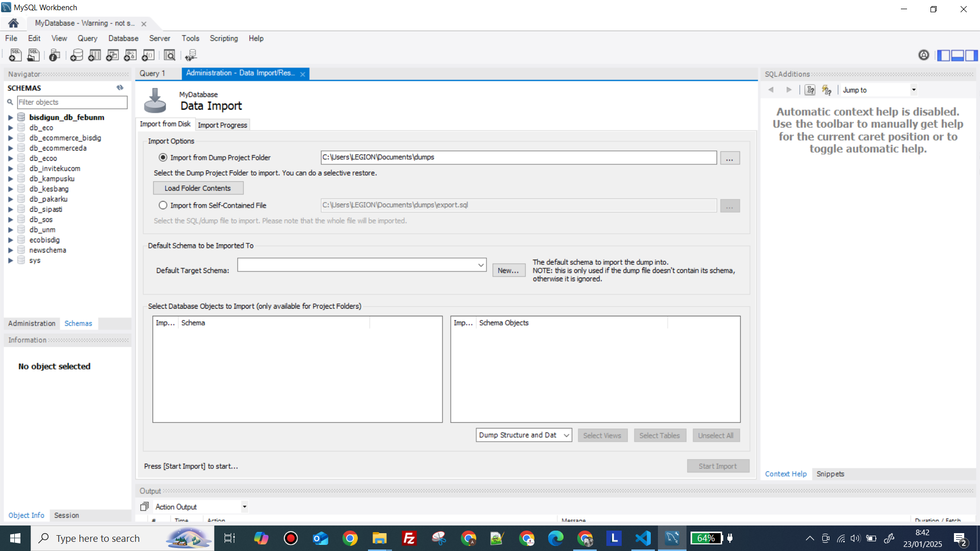This screenshot has width=980, height=551.
Task: Create new function toolbar icon
Action: 148,55
